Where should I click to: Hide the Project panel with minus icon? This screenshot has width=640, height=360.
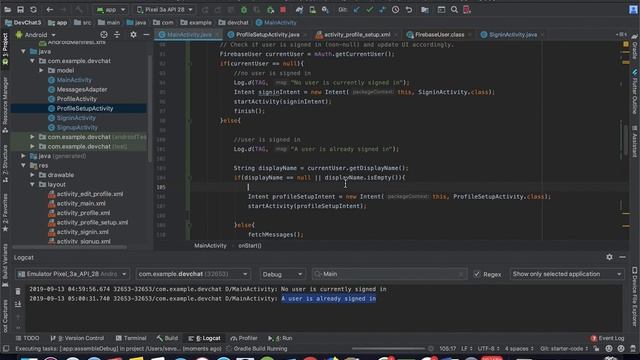(146, 35)
